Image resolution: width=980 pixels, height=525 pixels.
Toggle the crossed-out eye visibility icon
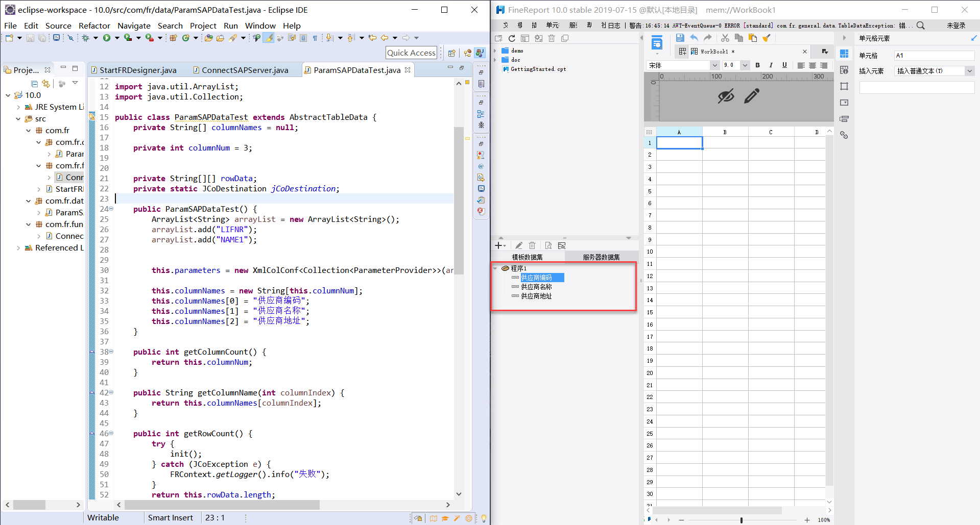pos(725,96)
